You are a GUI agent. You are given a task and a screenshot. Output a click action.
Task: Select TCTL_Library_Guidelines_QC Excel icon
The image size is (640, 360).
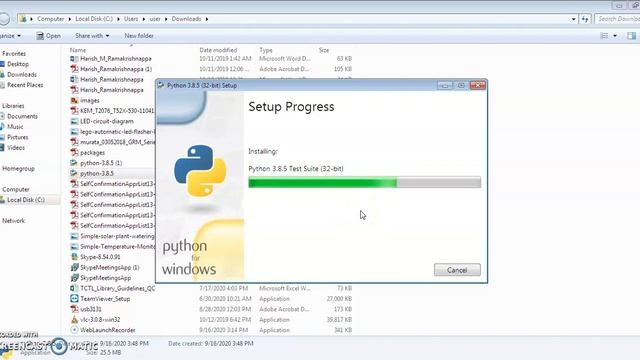tap(74, 288)
